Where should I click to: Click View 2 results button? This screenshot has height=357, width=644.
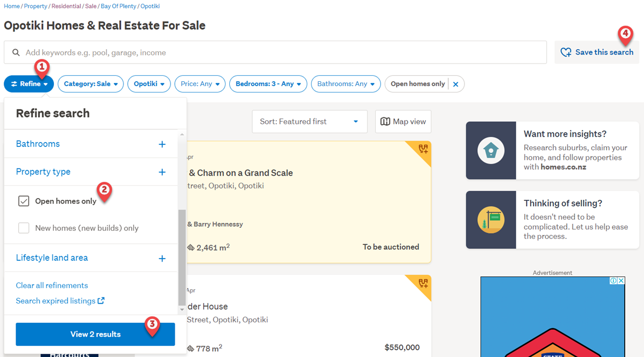95,335
